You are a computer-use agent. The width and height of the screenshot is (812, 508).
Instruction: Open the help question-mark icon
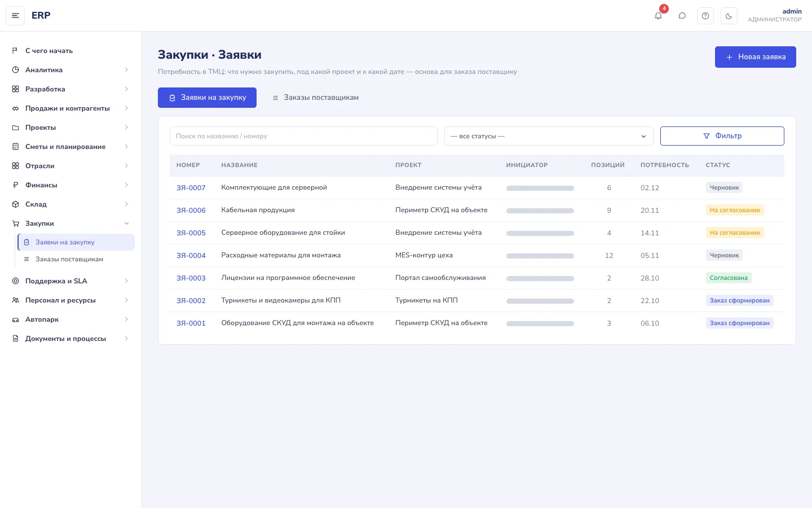coord(705,16)
